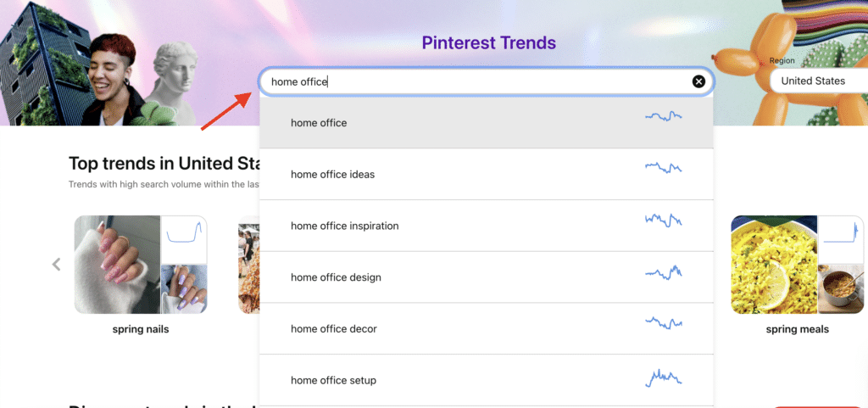The height and width of the screenshot is (408, 868).
Task: Click into the Pinterest Trends search box
Action: (x=475, y=81)
